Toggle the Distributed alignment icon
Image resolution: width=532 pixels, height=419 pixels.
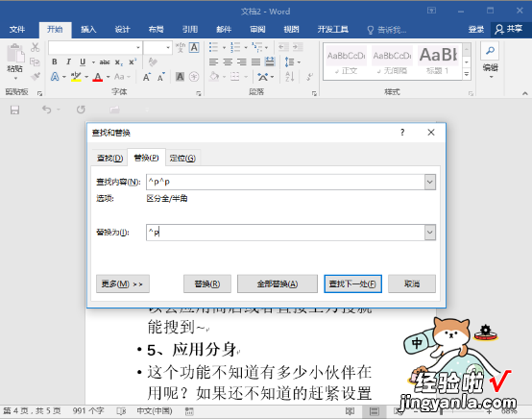coord(270,62)
